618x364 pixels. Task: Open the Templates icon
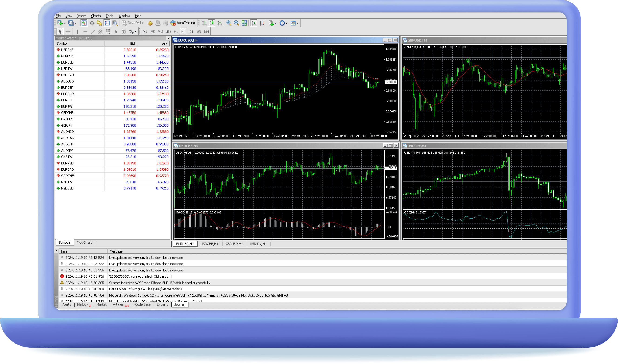[x=293, y=23]
